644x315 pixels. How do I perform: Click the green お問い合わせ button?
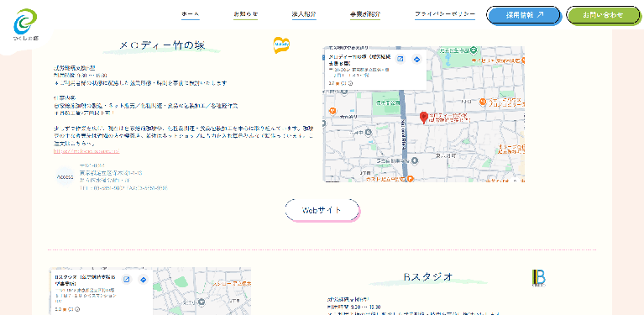pos(603,15)
